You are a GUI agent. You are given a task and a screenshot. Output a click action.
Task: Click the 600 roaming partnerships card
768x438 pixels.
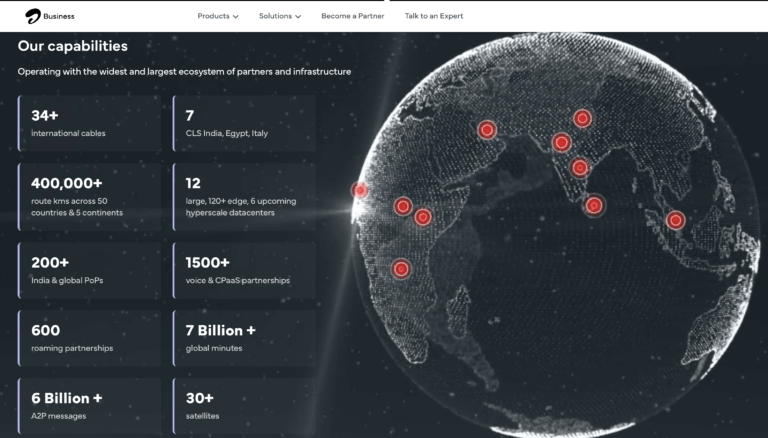(89, 338)
